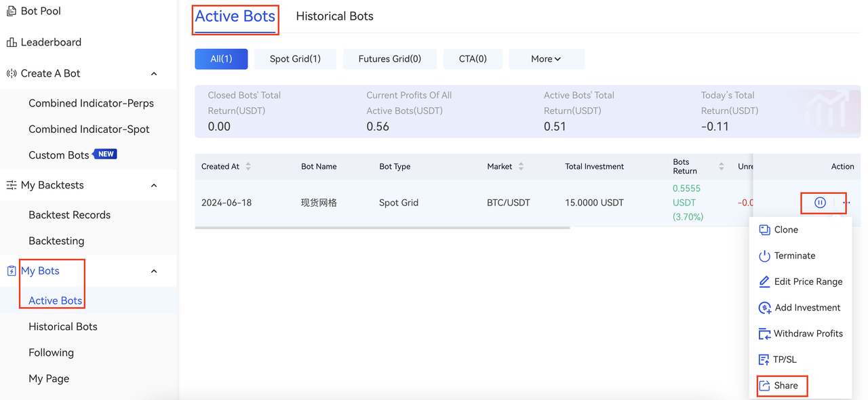Click the Withdraw Profits icon
Screen dimensions: 868x400
[764, 334]
